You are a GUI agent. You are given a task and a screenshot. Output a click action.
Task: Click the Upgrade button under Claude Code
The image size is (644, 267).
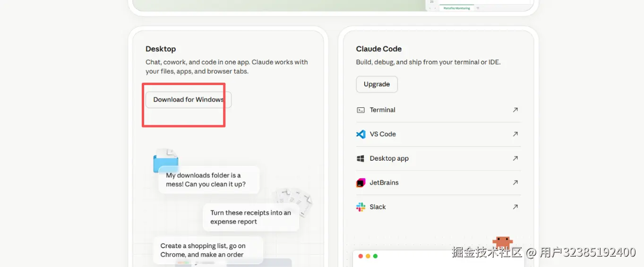pyautogui.click(x=377, y=84)
